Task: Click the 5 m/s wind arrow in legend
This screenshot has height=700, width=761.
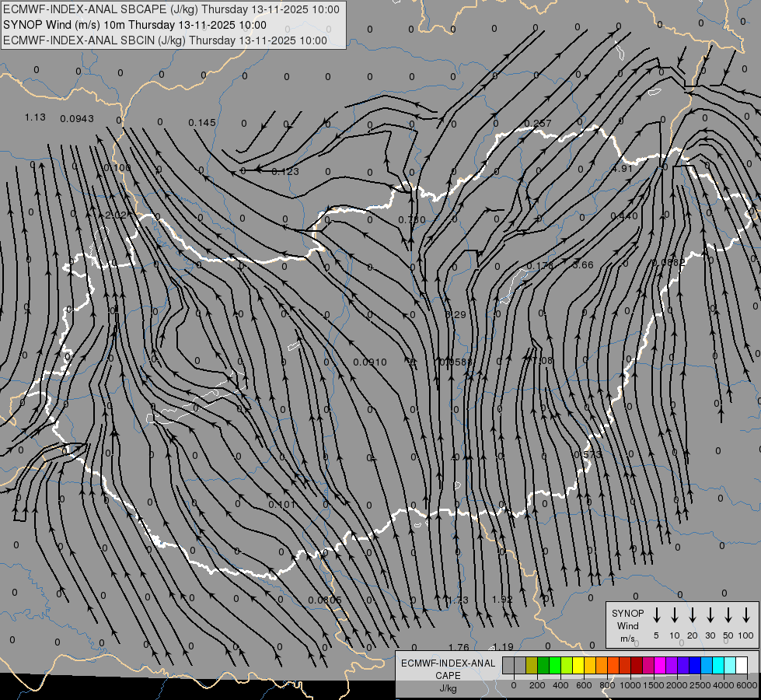Action: [x=656, y=614]
